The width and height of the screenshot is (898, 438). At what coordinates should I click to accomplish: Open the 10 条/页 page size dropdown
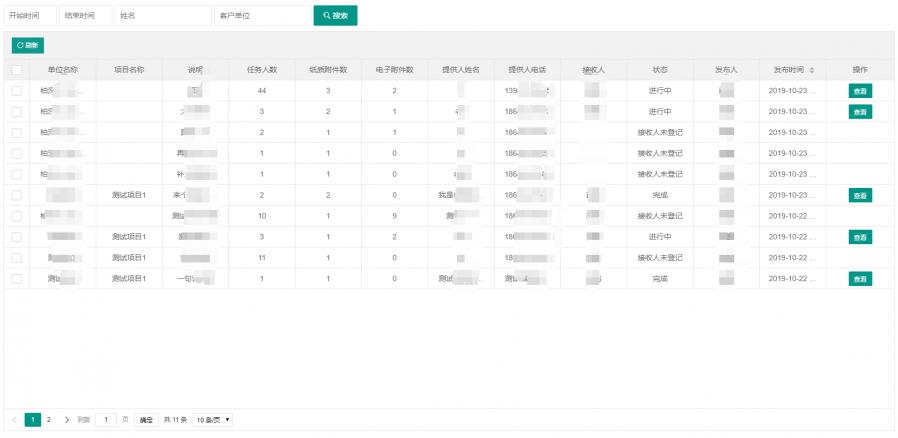tap(212, 420)
